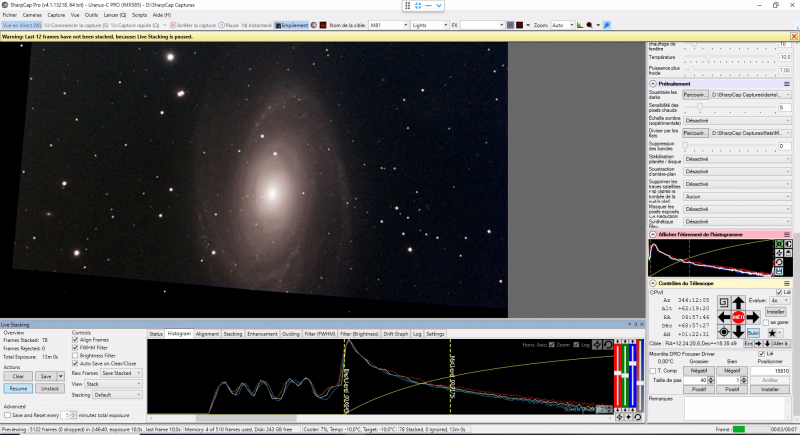Click the focuser position field showing 15810
Viewport: 800px width, 435px height.
pyautogui.click(x=770, y=371)
